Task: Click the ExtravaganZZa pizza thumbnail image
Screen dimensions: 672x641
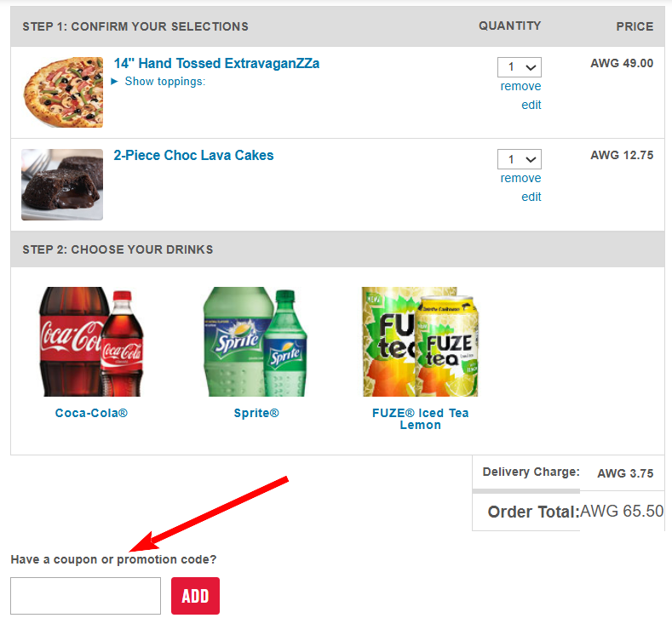Action: pyautogui.click(x=62, y=92)
